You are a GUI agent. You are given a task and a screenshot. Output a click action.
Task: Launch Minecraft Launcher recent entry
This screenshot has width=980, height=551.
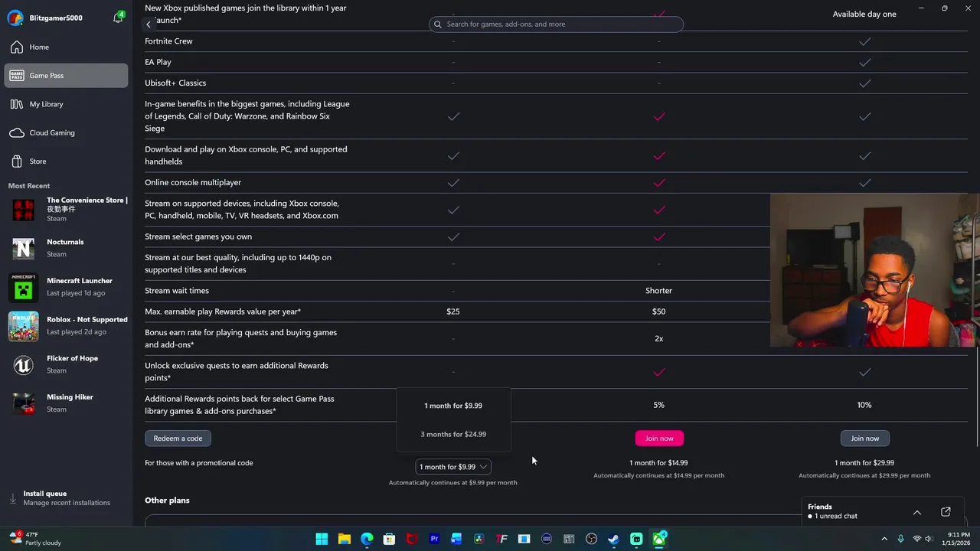coord(67,287)
